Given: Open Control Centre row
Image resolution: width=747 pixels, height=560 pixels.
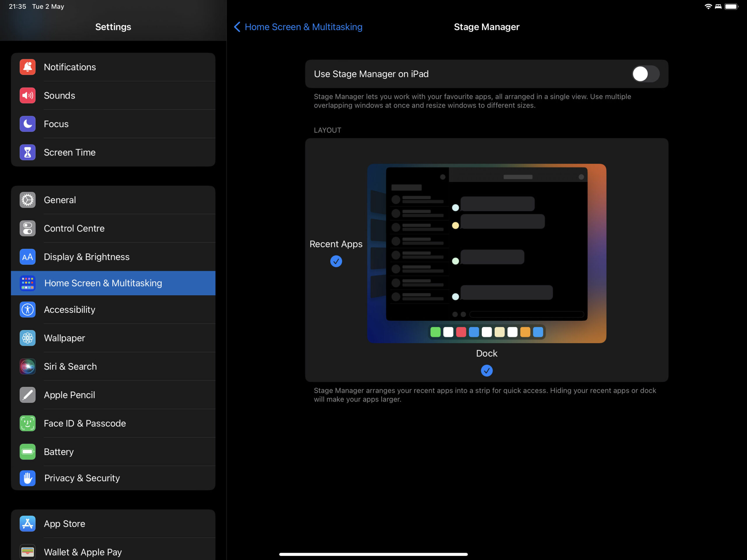Looking at the screenshot, I should (x=113, y=228).
